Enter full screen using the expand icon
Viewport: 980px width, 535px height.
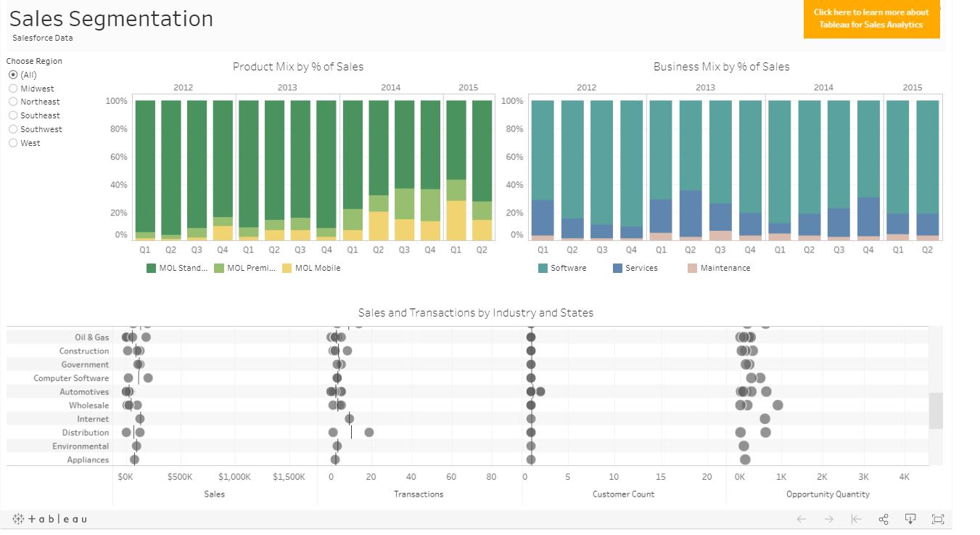click(x=937, y=519)
